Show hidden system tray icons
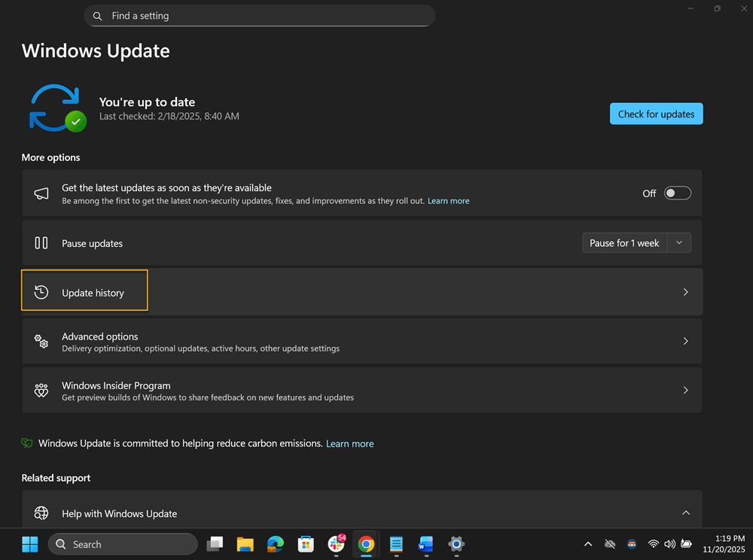The image size is (753, 560). coord(588,544)
